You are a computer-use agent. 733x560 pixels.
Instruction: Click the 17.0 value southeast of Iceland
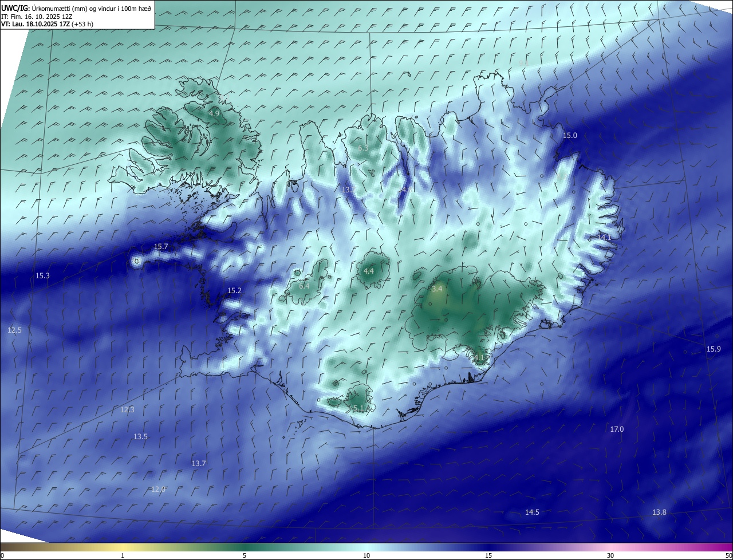pyautogui.click(x=617, y=429)
